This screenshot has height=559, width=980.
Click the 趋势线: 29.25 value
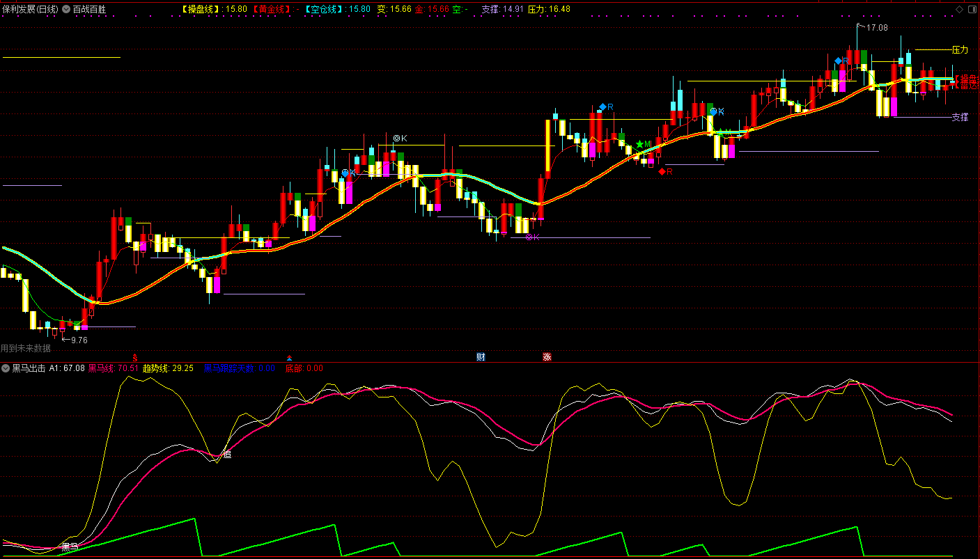tap(168, 368)
